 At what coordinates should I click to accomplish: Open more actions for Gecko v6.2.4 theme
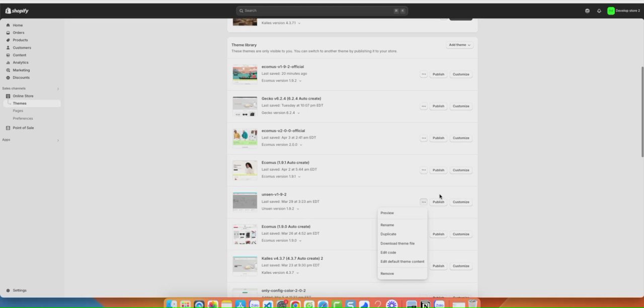click(424, 106)
